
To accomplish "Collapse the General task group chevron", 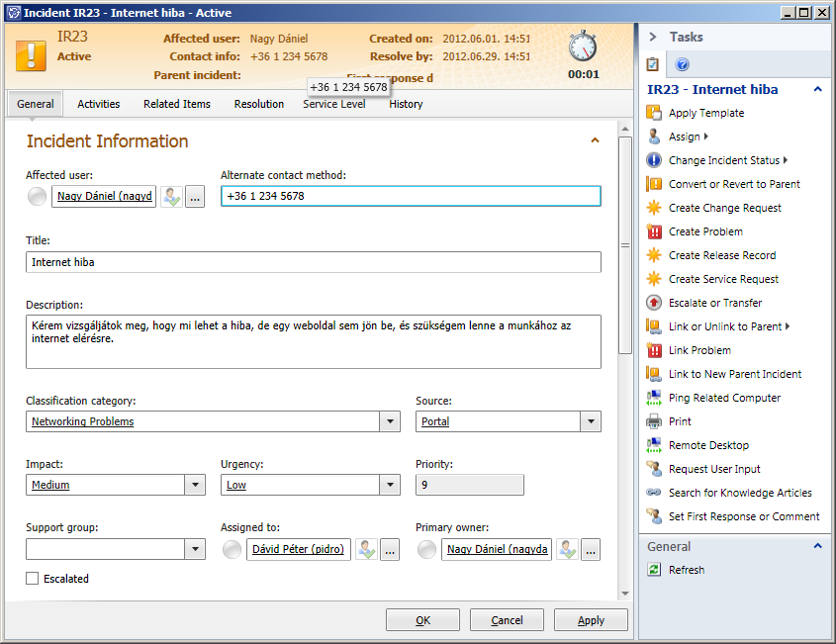I will tap(817, 546).
